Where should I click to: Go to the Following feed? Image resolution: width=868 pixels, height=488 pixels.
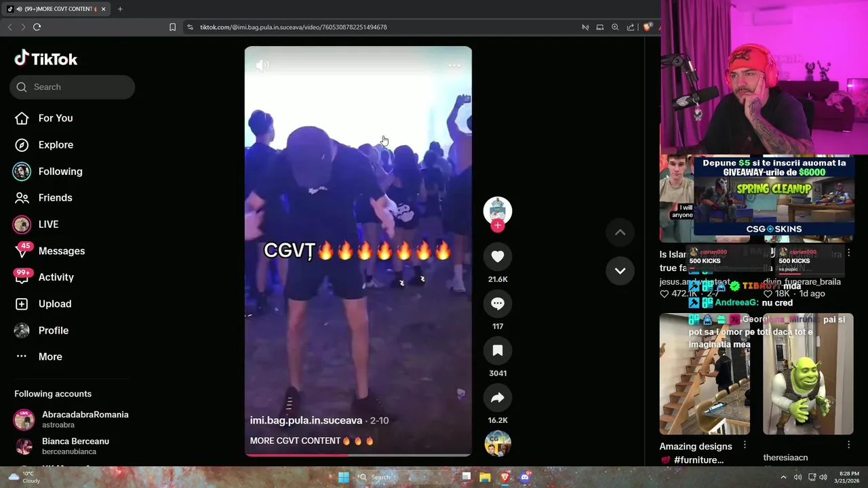click(47, 171)
